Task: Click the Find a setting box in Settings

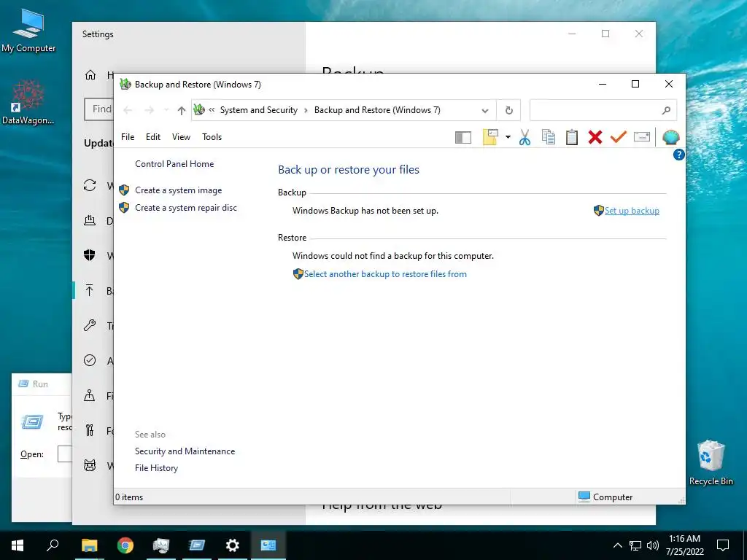Action: point(99,109)
